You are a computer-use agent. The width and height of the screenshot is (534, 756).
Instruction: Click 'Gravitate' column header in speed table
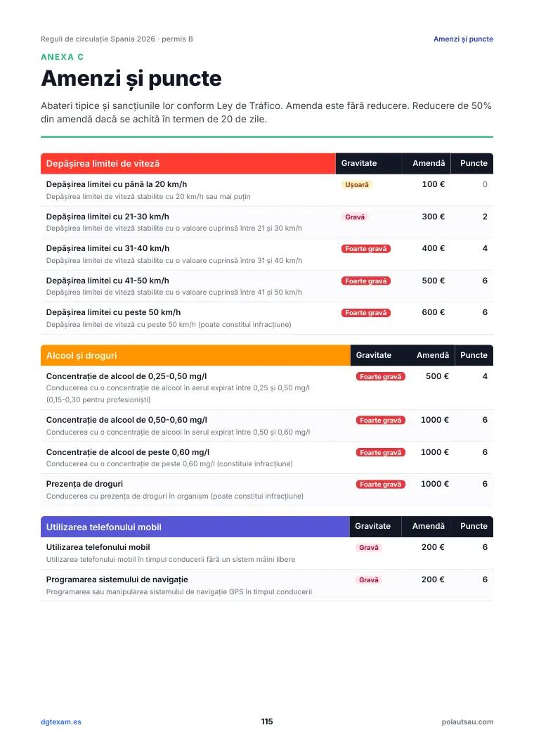(359, 163)
